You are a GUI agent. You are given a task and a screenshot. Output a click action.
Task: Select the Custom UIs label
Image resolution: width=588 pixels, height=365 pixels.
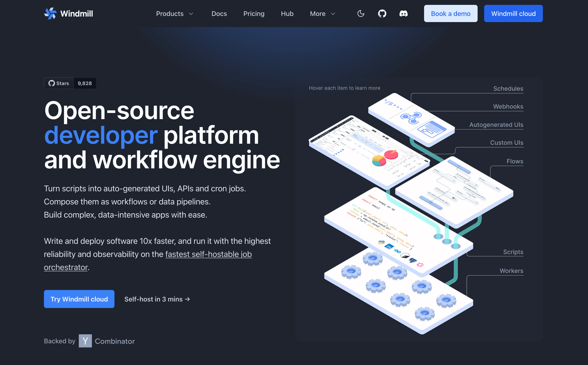[x=507, y=143]
